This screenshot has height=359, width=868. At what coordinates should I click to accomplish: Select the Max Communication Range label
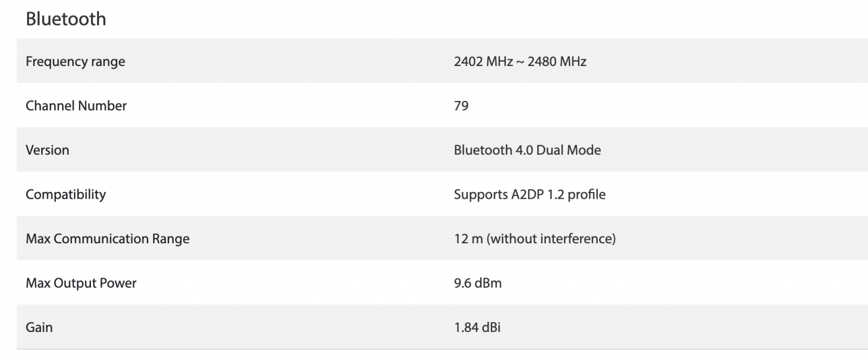point(107,238)
